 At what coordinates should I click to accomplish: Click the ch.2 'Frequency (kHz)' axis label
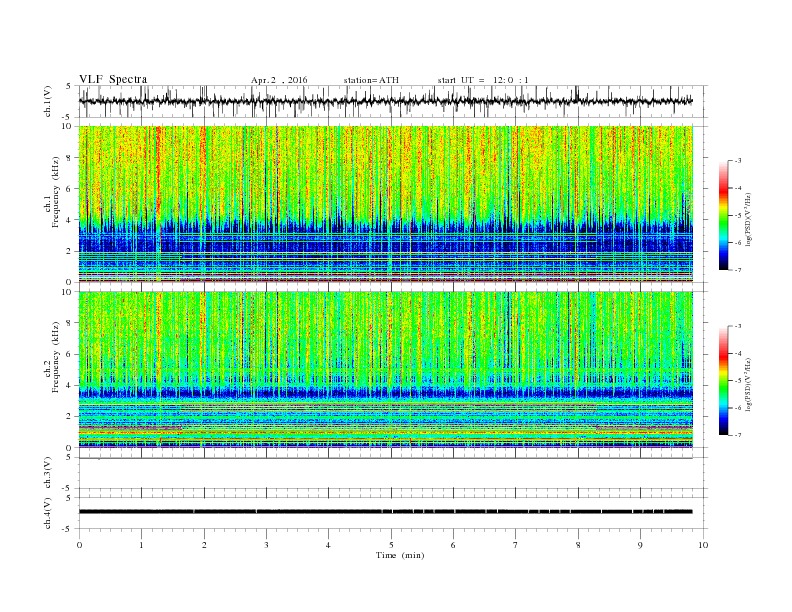pyautogui.click(x=56, y=358)
